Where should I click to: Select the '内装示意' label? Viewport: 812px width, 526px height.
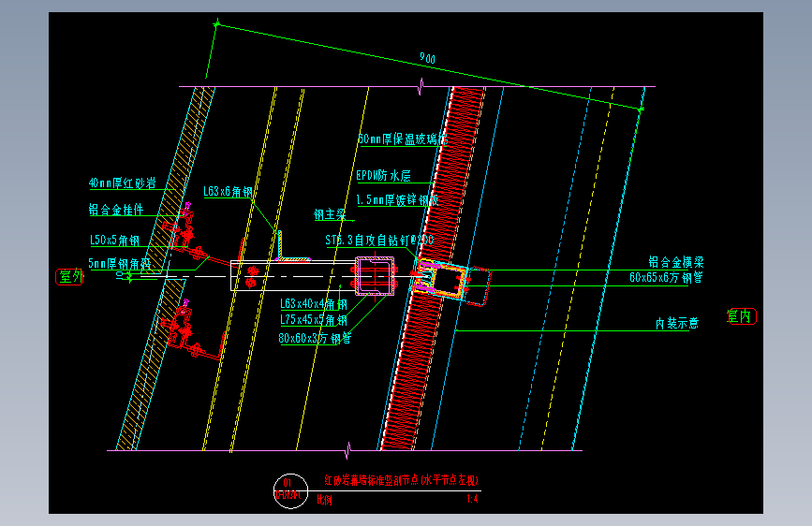(677, 323)
